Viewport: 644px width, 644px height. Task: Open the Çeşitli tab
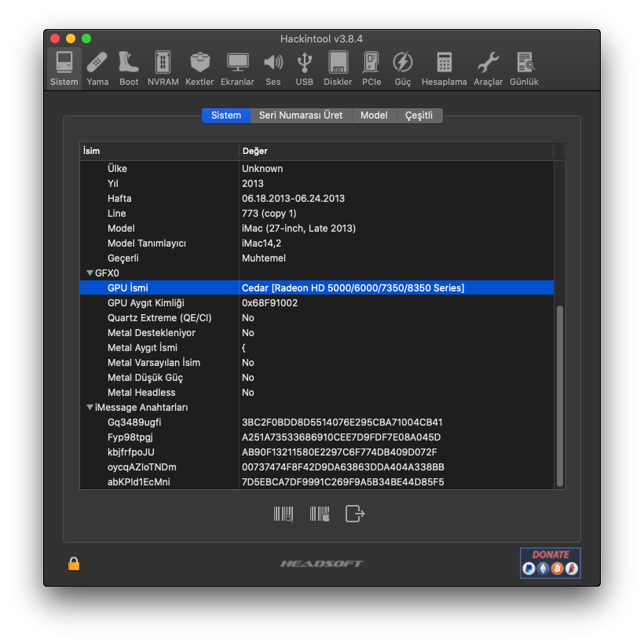[419, 115]
